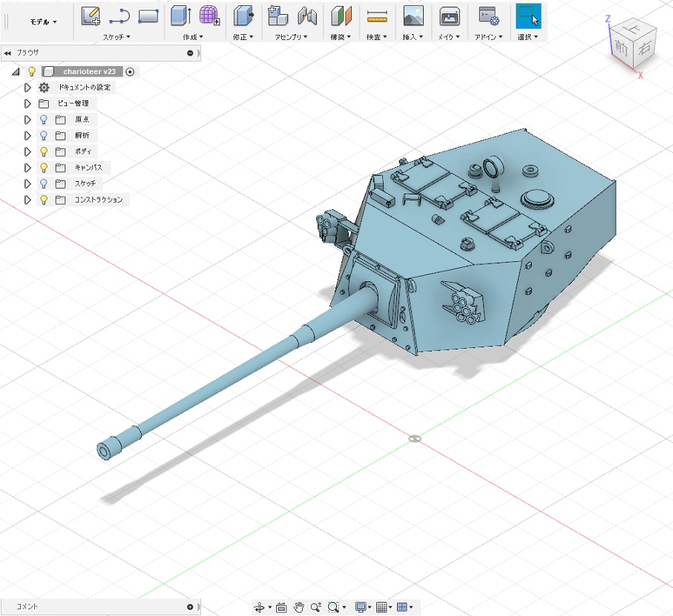Collapse the charioteer v23 root node
Image resolution: width=673 pixels, height=616 pixels.
[x=16, y=72]
